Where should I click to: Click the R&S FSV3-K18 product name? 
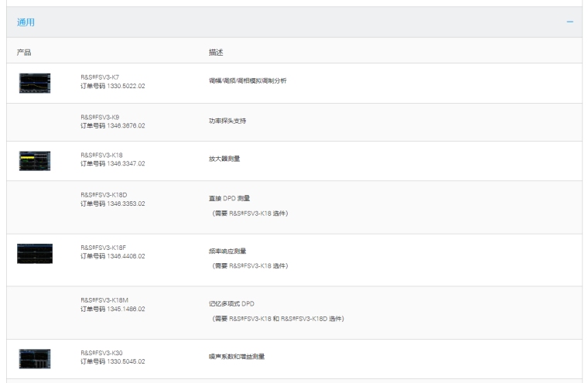pyautogui.click(x=101, y=156)
